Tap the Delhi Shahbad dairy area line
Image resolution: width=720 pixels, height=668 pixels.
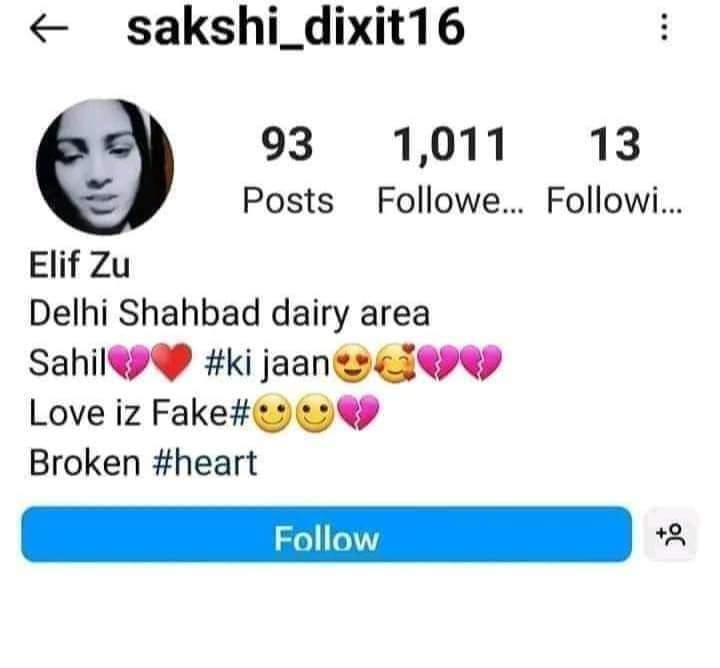click(x=230, y=314)
